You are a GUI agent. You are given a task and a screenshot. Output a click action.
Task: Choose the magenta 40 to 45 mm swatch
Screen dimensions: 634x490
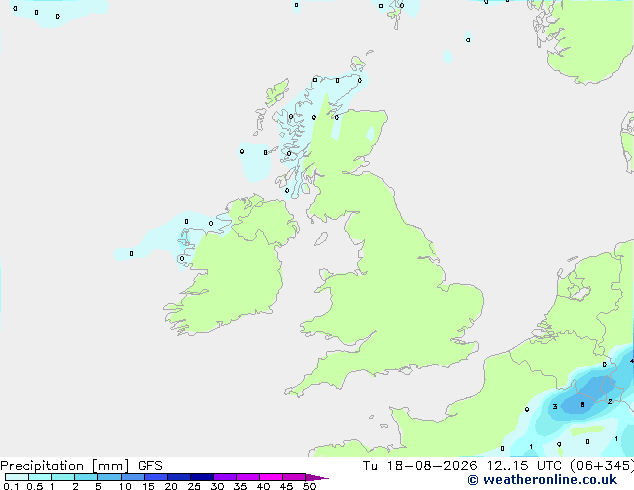271,477
